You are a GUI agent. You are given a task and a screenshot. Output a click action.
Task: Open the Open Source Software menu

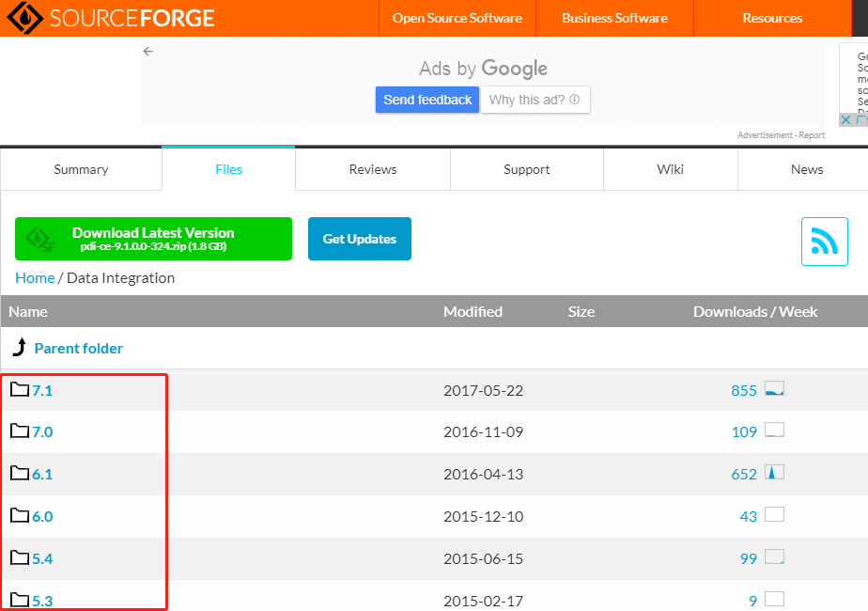point(457,18)
